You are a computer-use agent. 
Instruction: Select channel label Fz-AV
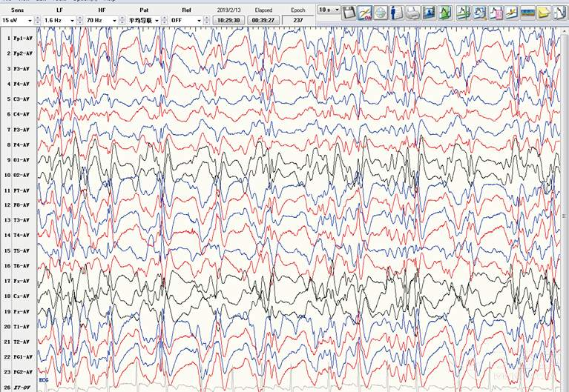[x=22, y=281]
